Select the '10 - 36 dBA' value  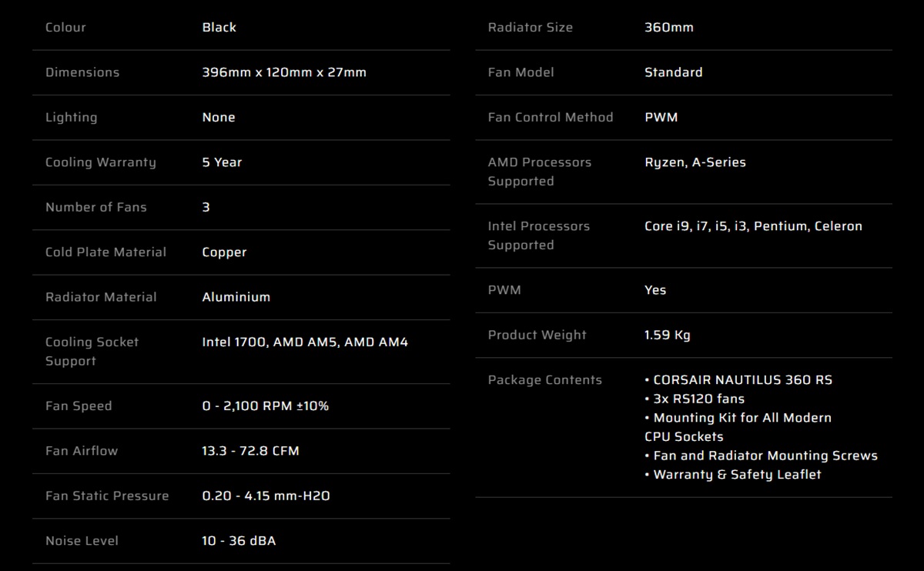pos(239,541)
